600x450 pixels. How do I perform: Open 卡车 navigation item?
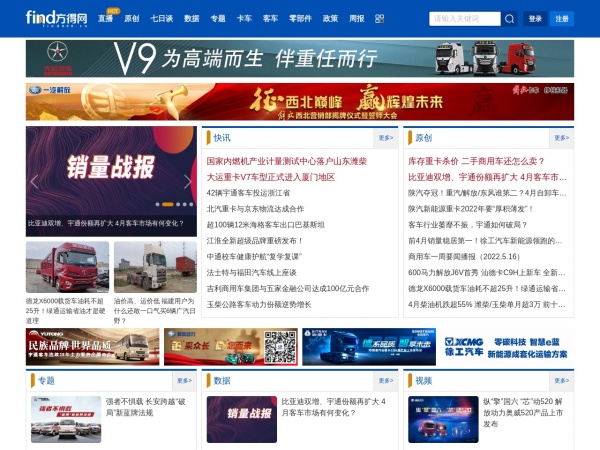(x=244, y=19)
